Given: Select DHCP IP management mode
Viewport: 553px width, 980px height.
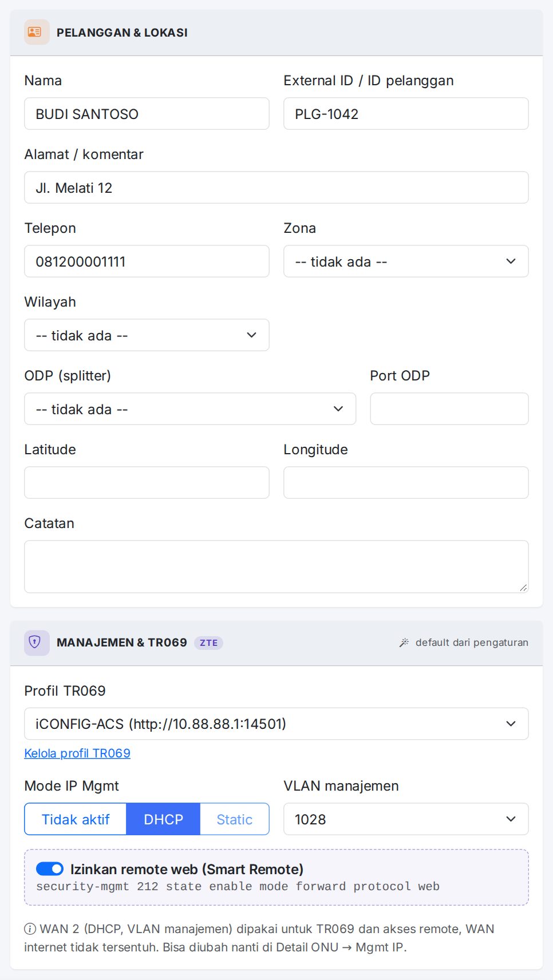Looking at the screenshot, I should pos(163,819).
